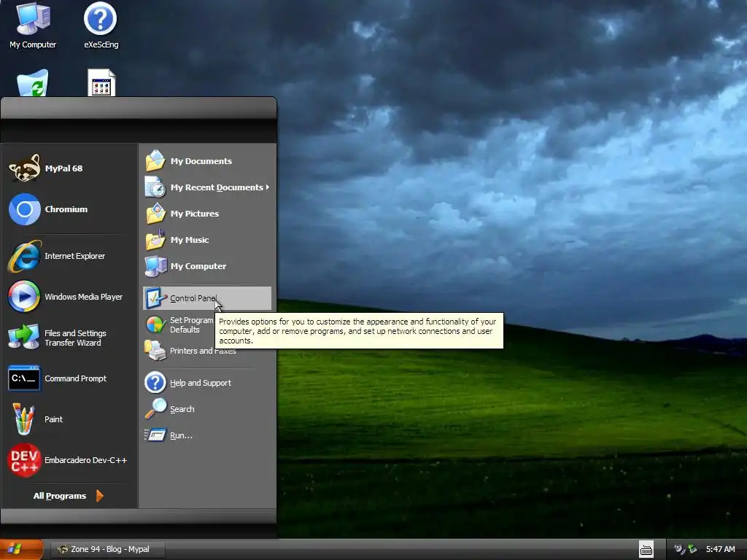This screenshot has height=560, width=747.
Task: Select the Recycle Bin desktop icon
Action: [32, 83]
